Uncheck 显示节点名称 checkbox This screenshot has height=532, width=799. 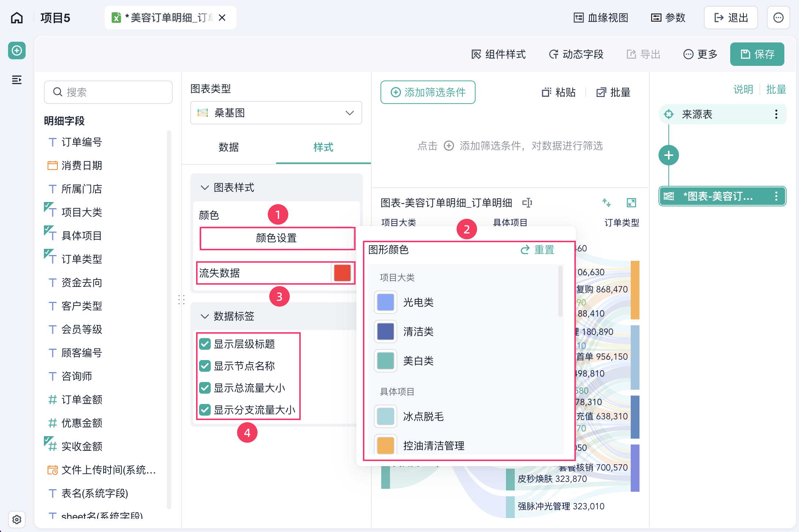[205, 366]
